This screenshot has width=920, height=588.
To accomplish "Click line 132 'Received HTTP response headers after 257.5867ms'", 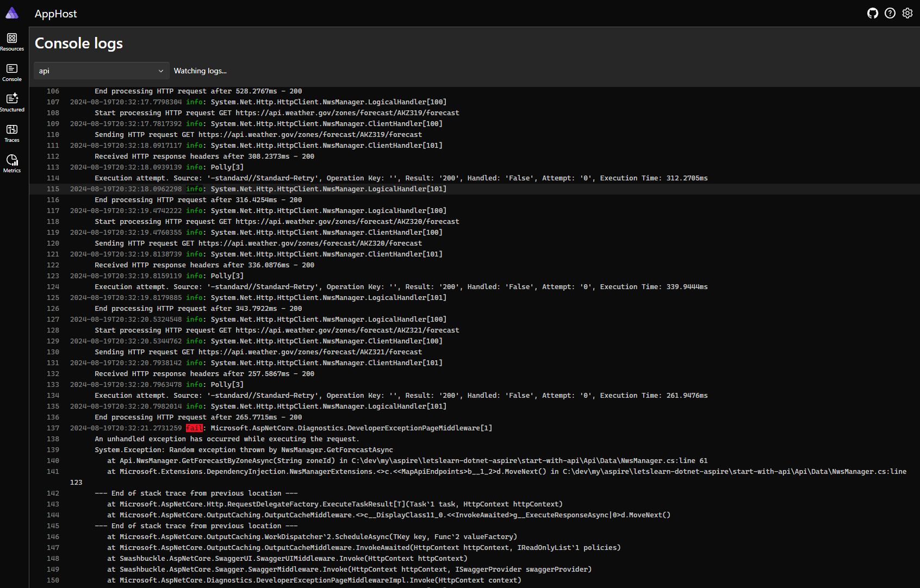I will (x=204, y=374).
